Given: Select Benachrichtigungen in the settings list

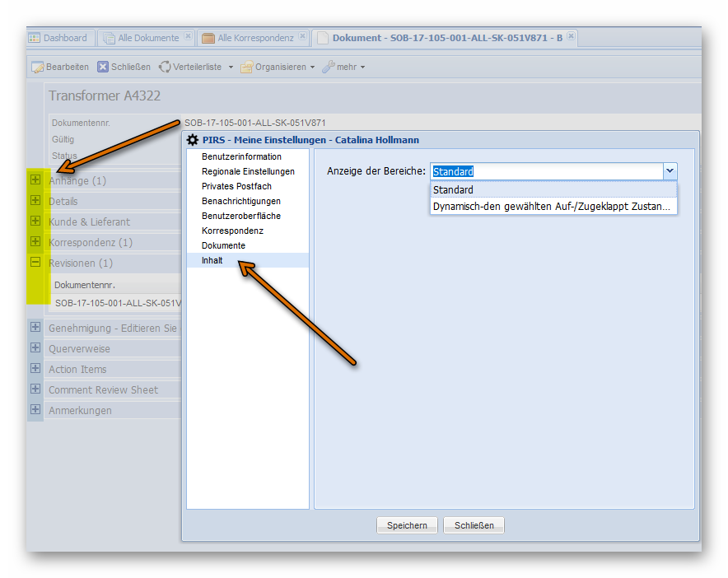Looking at the screenshot, I should 240,201.
